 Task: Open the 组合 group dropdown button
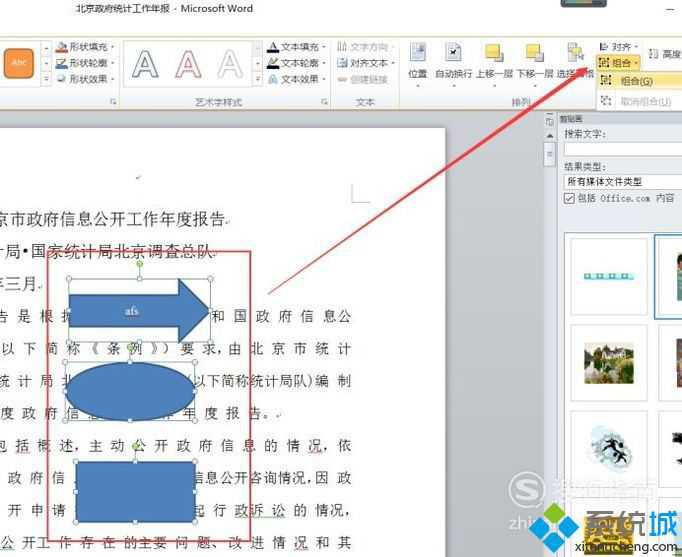click(x=618, y=63)
